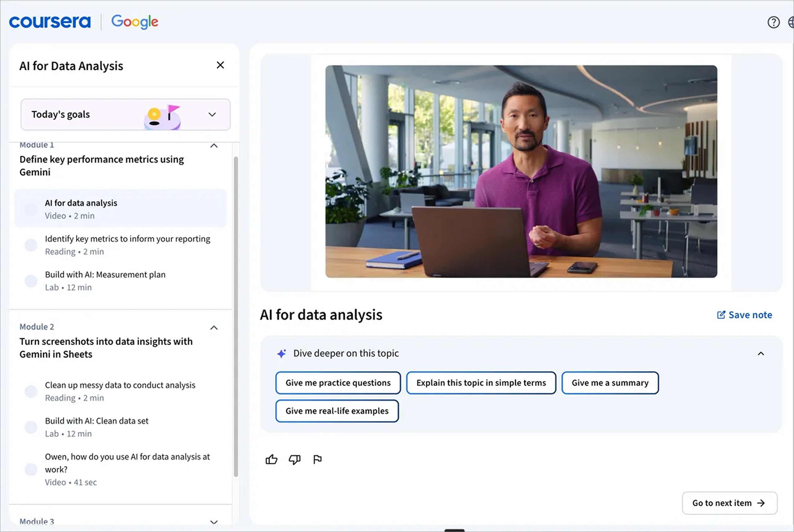Click Save note link

point(744,315)
